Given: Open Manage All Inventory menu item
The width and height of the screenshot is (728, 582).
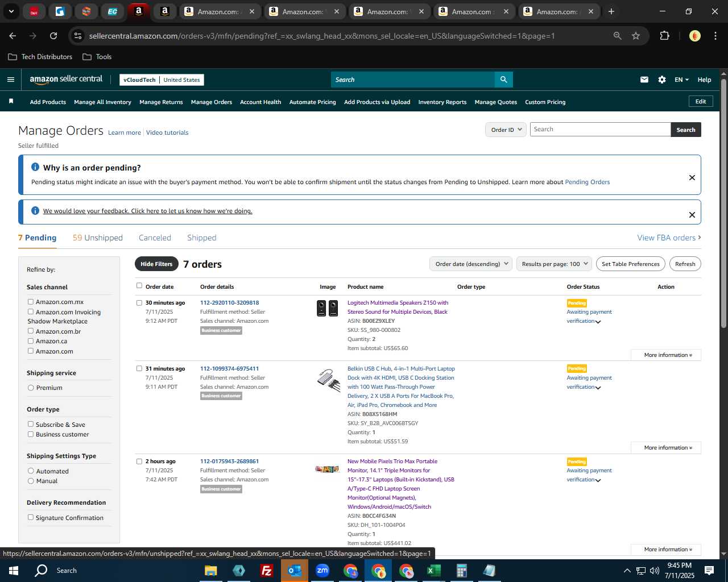Looking at the screenshot, I should tap(102, 102).
